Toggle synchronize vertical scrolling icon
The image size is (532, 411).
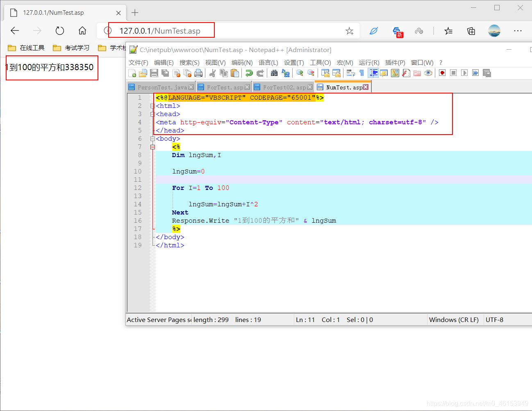(325, 73)
